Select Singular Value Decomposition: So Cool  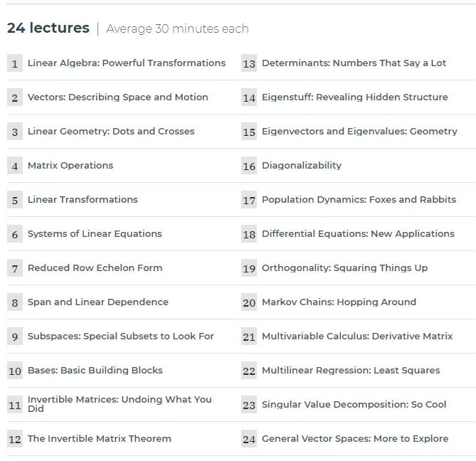click(354, 404)
